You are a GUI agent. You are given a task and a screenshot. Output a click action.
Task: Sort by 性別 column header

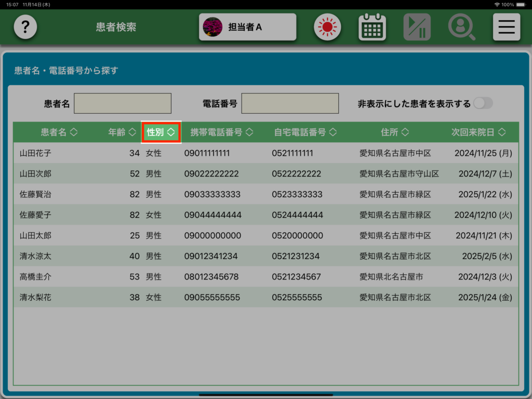(161, 132)
